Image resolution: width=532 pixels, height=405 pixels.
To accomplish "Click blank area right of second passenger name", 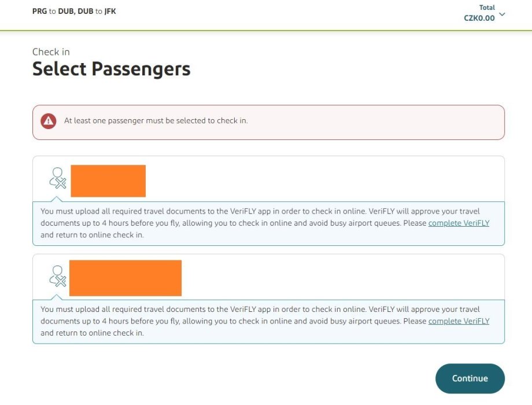I will point(341,278).
